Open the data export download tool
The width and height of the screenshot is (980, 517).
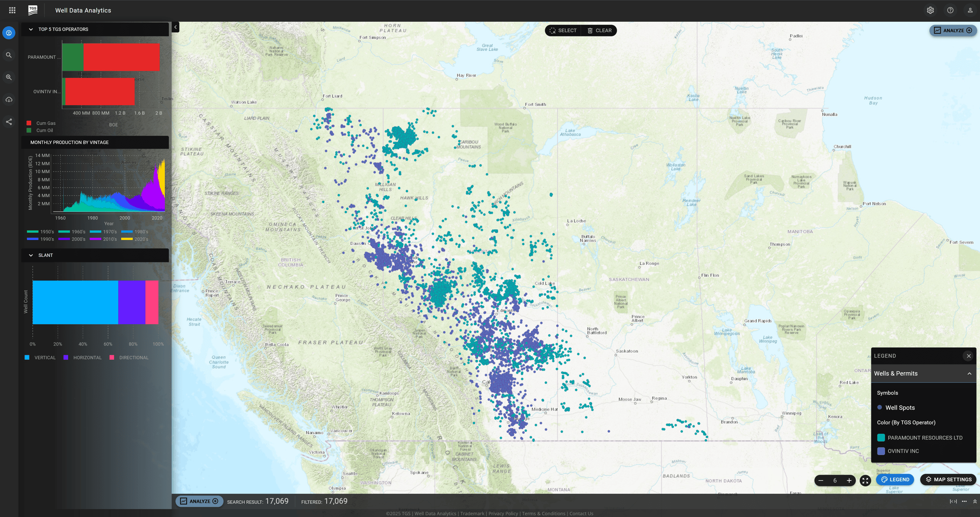(9, 99)
